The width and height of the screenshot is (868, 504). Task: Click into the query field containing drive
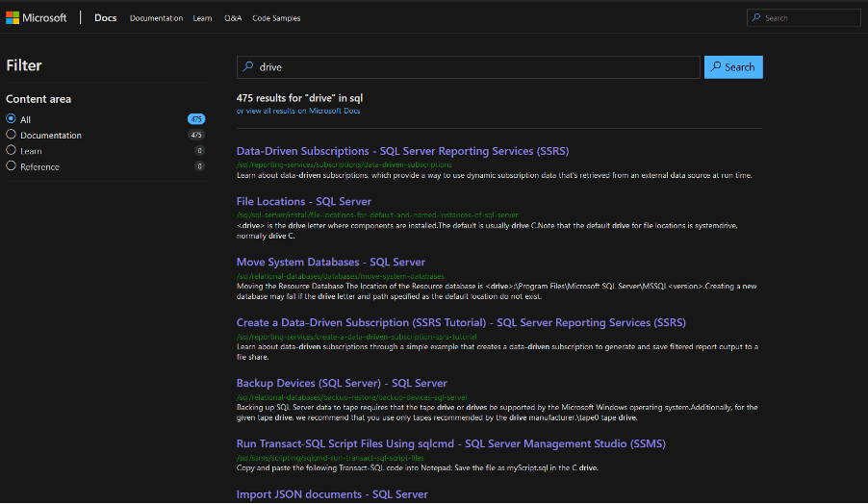tap(469, 67)
